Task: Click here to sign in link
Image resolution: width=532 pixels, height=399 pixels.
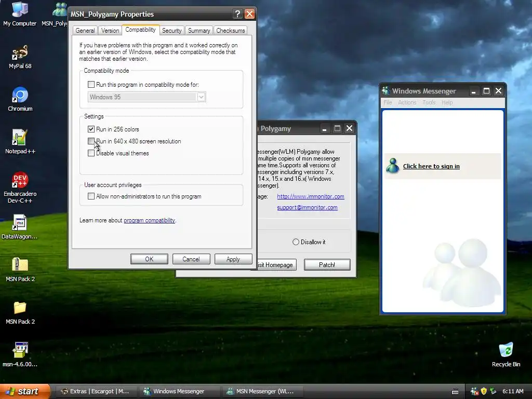Action: (x=431, y=166)
